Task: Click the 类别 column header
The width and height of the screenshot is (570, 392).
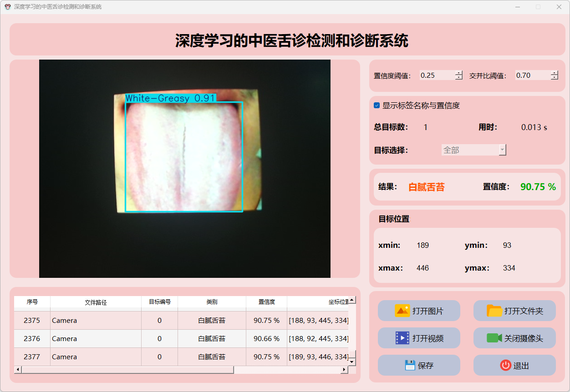Action: 212,302
